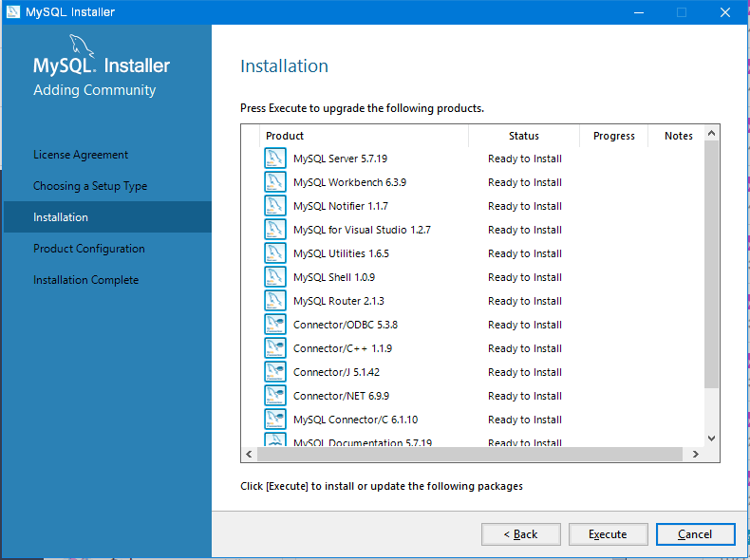
Task: Click the vertical scrollbar down arrow
Action: click(712, 439)
